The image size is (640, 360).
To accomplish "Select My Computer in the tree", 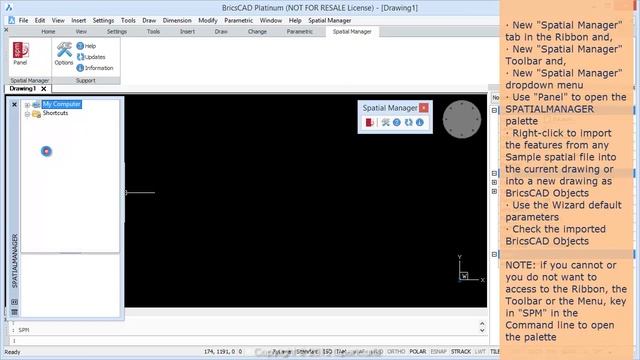I will [x=62, y=104].
